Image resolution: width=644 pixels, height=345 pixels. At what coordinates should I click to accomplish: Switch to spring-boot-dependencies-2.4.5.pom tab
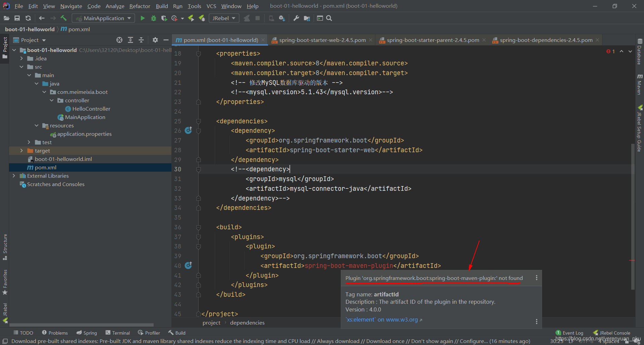[545, 40]
